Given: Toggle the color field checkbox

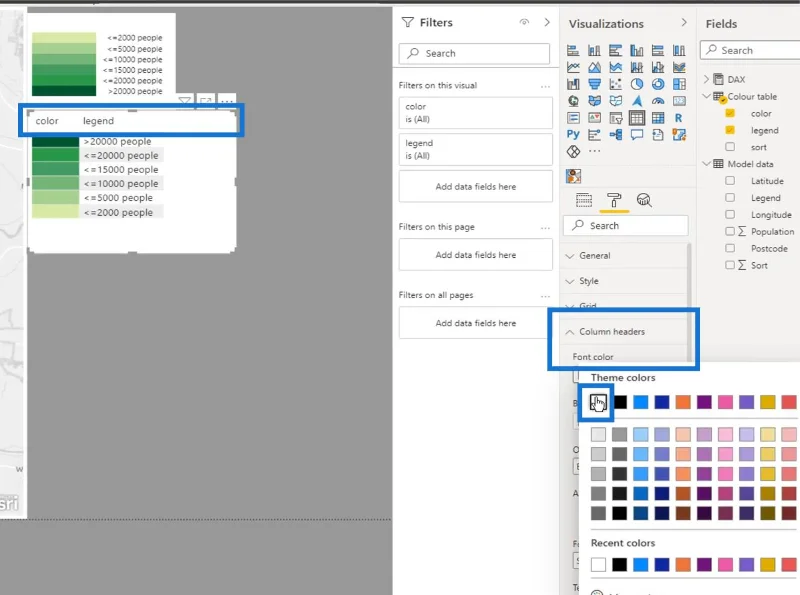Looking at the screenshot, I should [x=730, y=113].
